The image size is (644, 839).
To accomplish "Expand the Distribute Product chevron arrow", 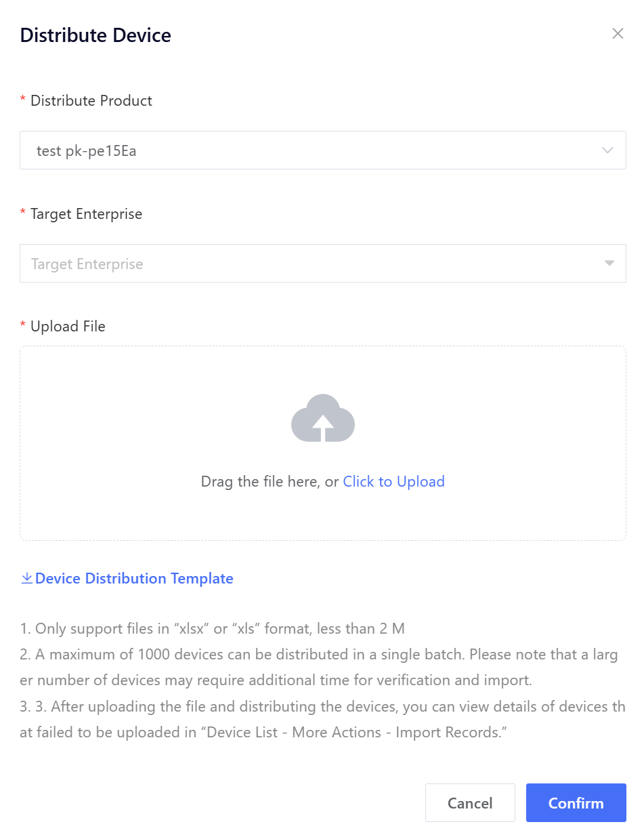I will point(607,150).
